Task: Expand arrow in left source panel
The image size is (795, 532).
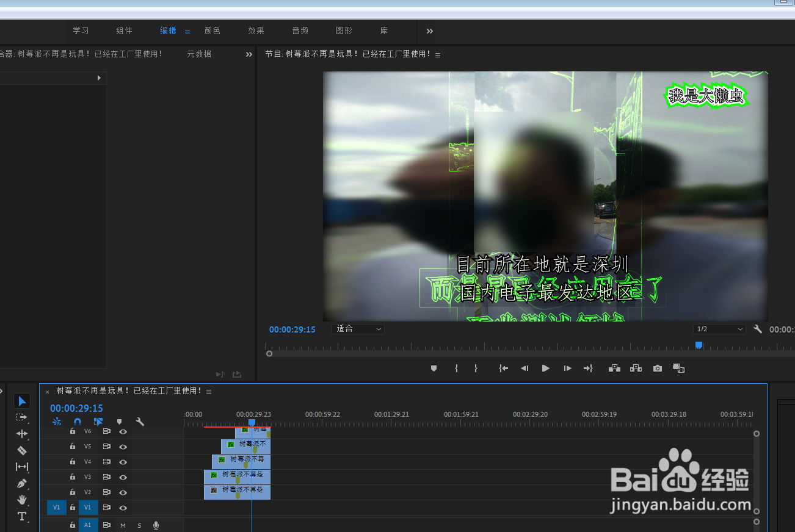Action: coord(99,78)
